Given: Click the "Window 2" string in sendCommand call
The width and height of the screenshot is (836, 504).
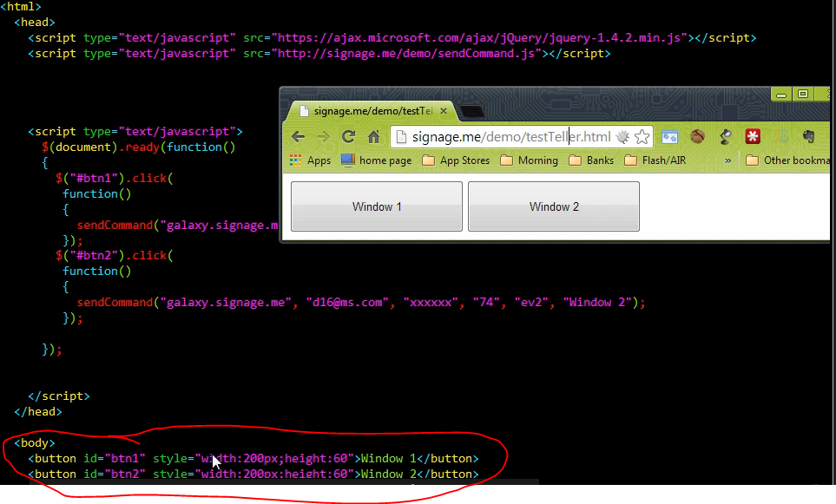Looking at the screenshot, I should pos(597,302).
